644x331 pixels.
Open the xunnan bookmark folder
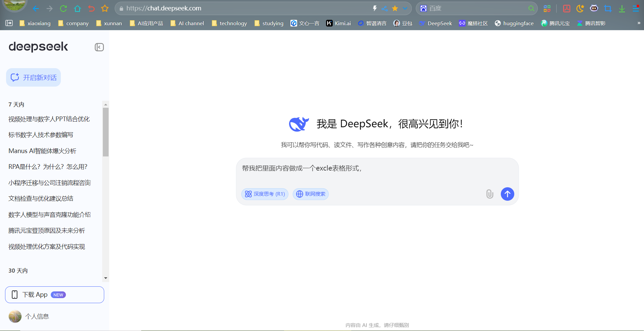(x=109, y=23)
